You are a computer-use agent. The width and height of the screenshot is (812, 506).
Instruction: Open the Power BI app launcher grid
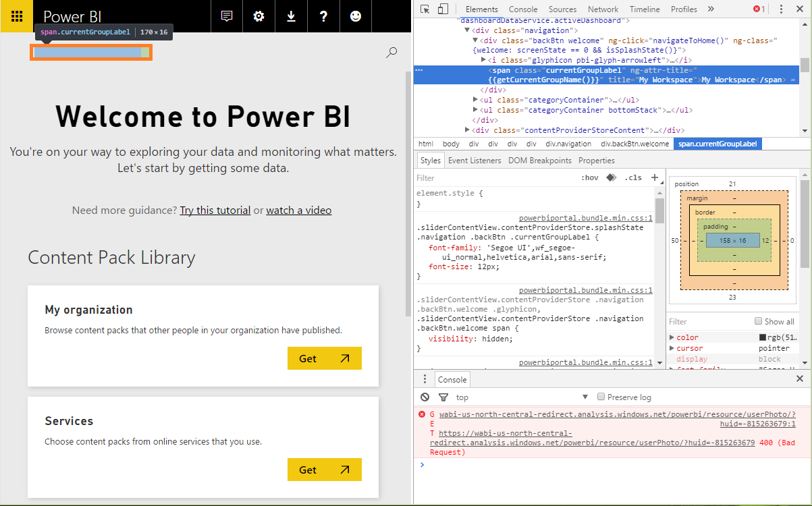click(x=18, y=16)
